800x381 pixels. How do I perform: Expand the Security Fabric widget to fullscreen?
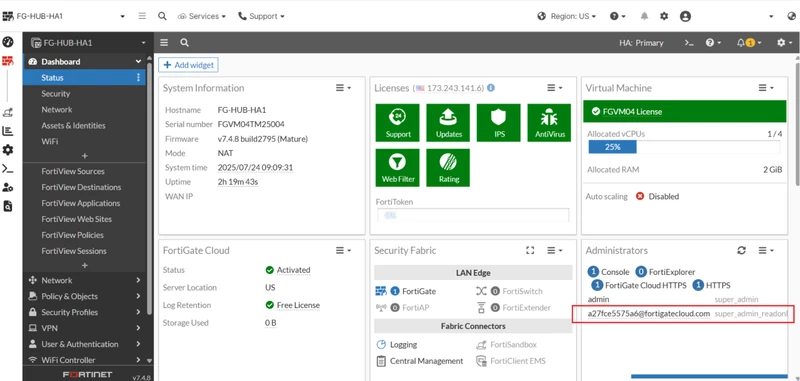[x=530, y=250]
